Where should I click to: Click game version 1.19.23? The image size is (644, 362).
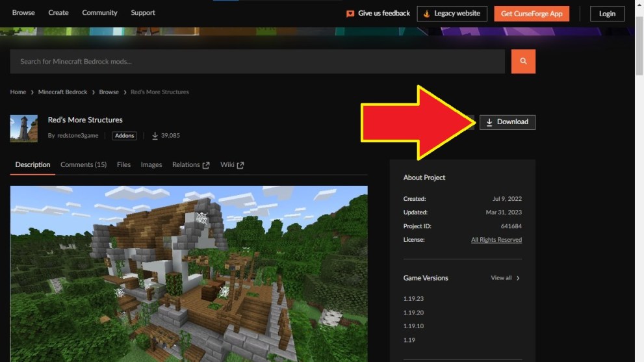(x=413, y=299)
